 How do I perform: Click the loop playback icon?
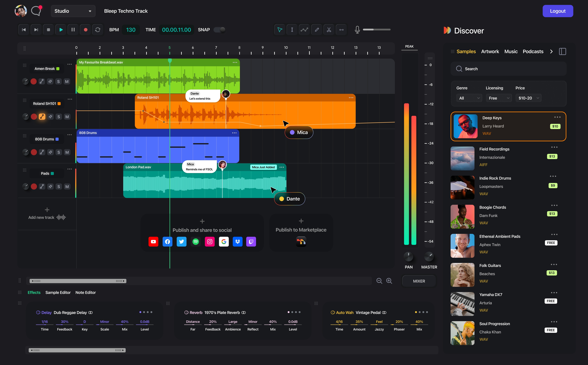[98, 30]
